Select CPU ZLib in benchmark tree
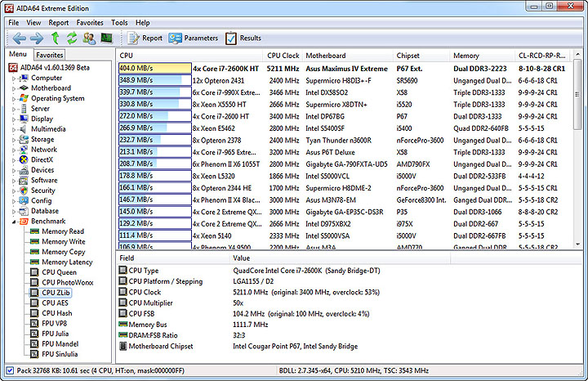588x381 pixels. [x=56, y=293]
